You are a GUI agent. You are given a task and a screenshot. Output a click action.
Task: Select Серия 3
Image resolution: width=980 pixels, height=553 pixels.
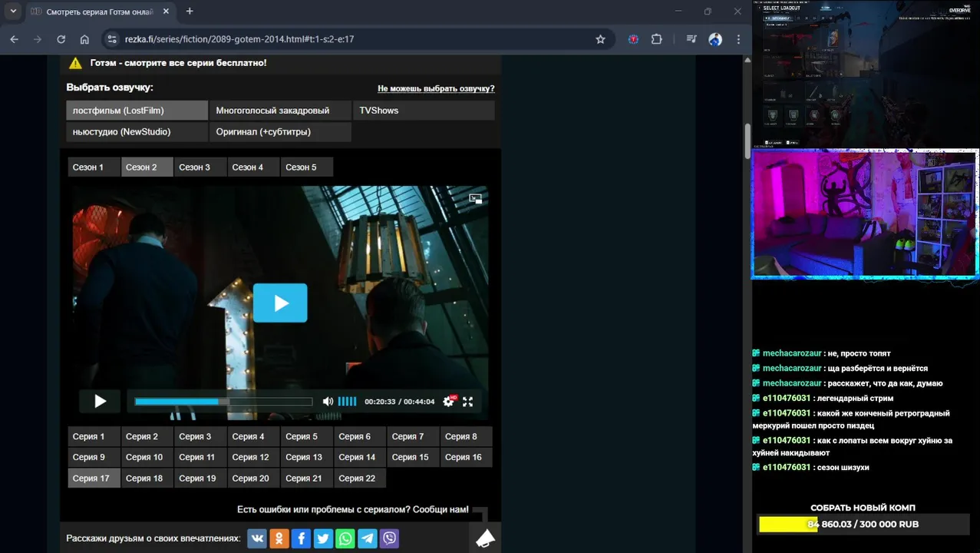tap(200, 436)
